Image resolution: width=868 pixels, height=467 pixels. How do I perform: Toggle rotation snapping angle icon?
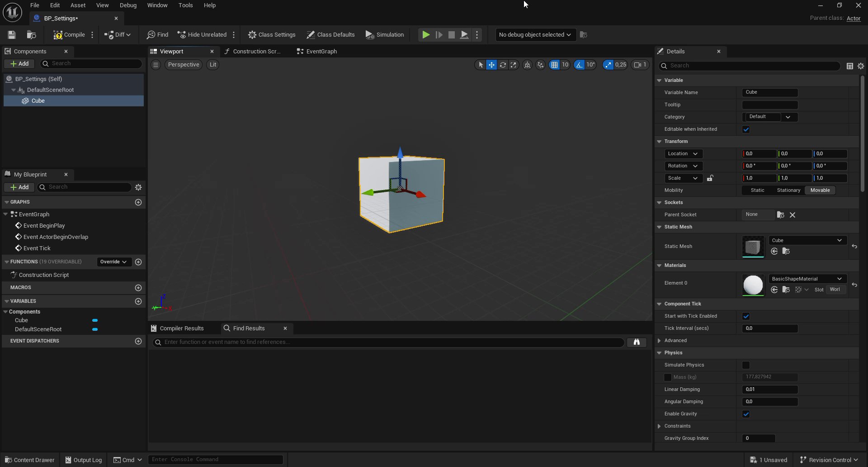click(x=579, y=65)
